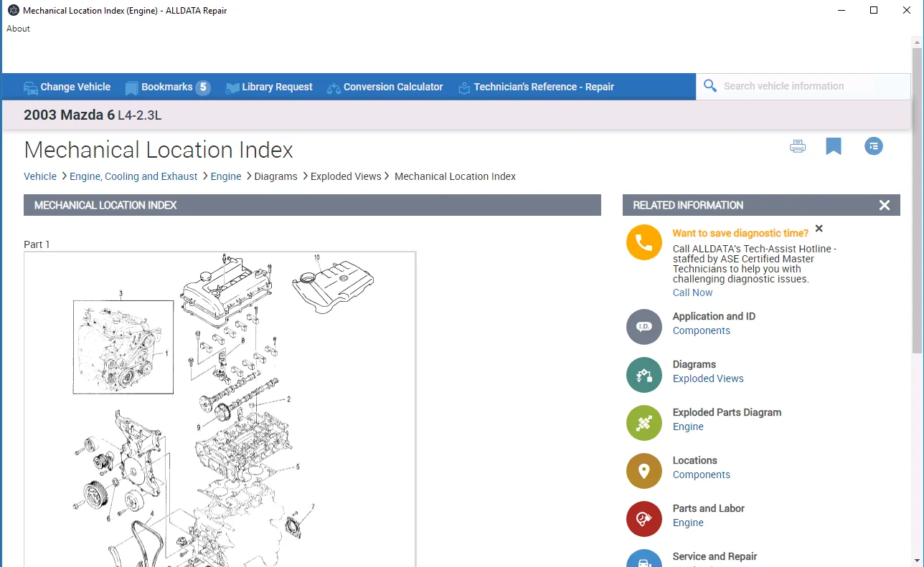Open Components link under Application and ID
The height and width of the screenshot is (567, 924).
point(702,330)
